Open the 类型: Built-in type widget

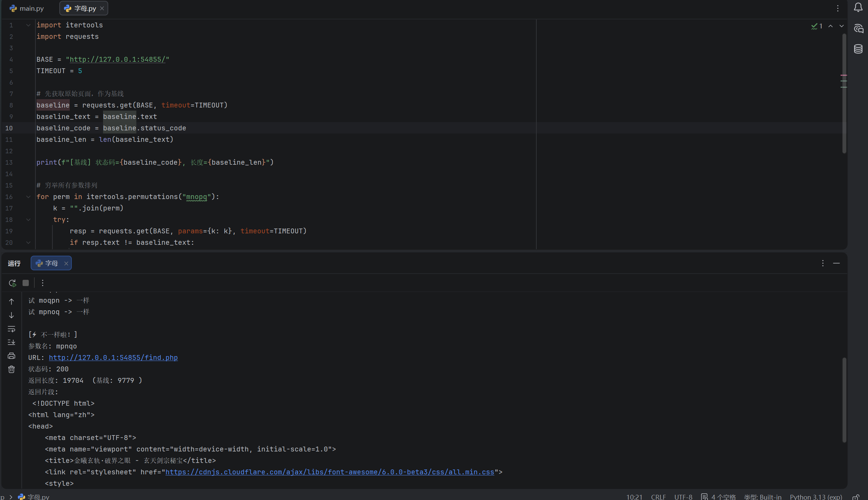(763, 497)
